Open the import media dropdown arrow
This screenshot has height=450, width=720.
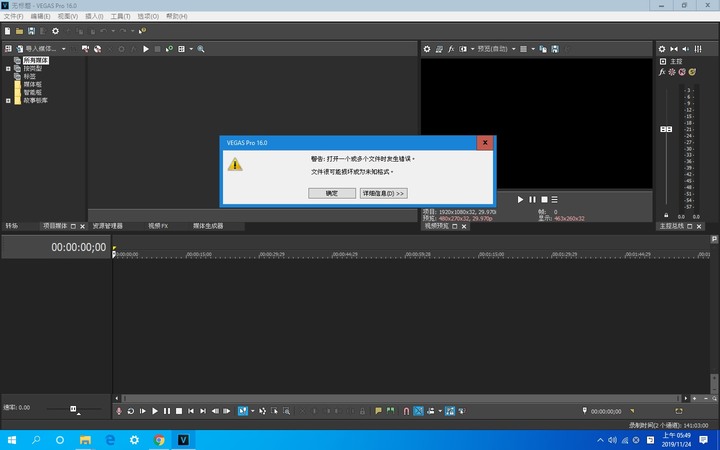pos(64,49)
